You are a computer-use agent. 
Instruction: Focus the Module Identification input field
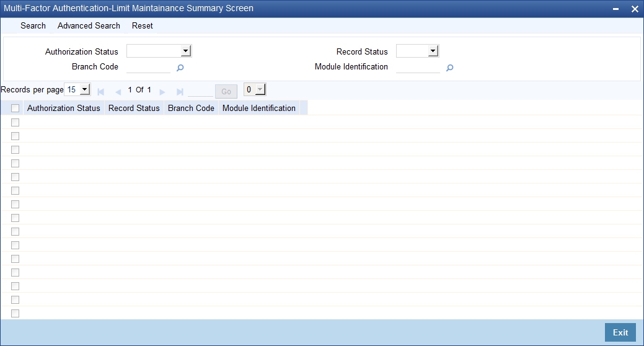click(x=418, y=67)
